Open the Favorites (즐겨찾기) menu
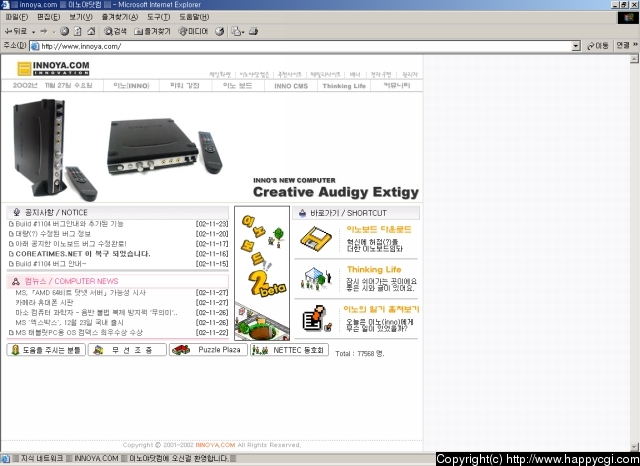The width and height of the screenshot is (640, 466). pyautogui.click(x=120, y=17)
